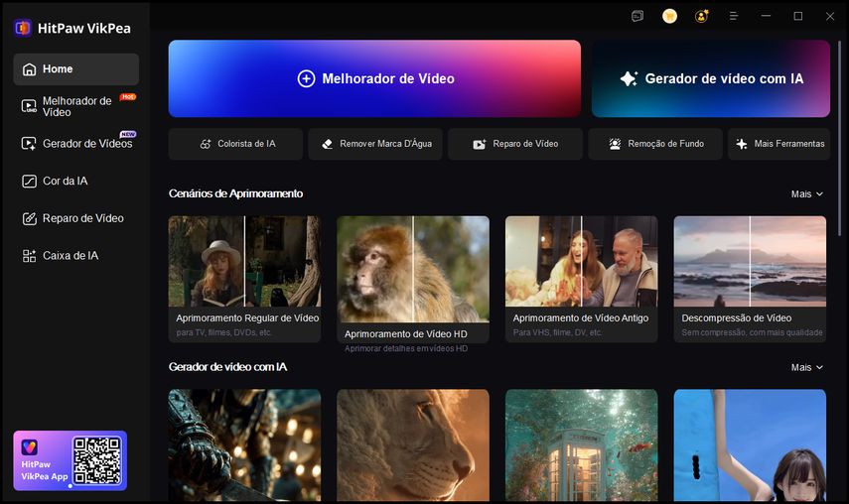Image resolution: width=849 pixels, height=504 pixels.
Task: Click the Gerador de vídeo com IA banner
Action: pyautogui.click(x=711, y=78)
